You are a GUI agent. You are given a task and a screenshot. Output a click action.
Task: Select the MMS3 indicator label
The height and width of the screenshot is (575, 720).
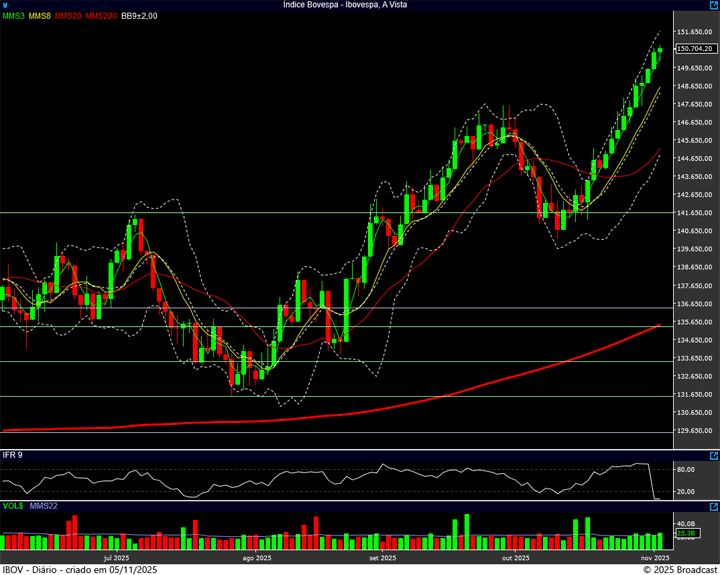pyautogui.click(x=13, y=17)
